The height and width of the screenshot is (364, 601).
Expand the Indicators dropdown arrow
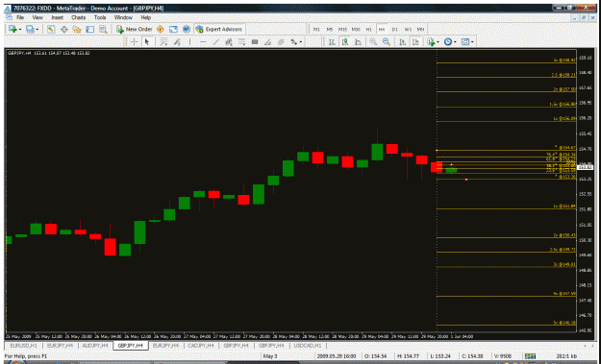coord(438,42)
